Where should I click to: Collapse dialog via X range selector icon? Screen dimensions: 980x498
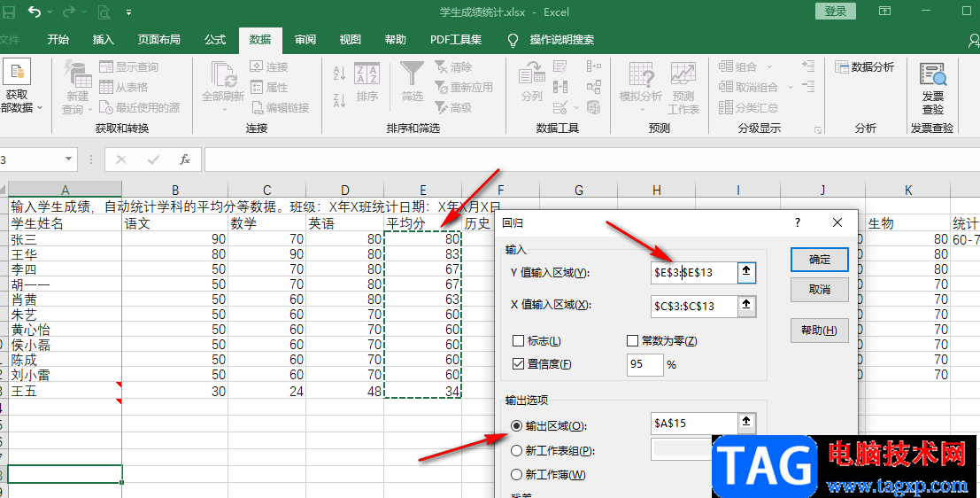(746, 306)
